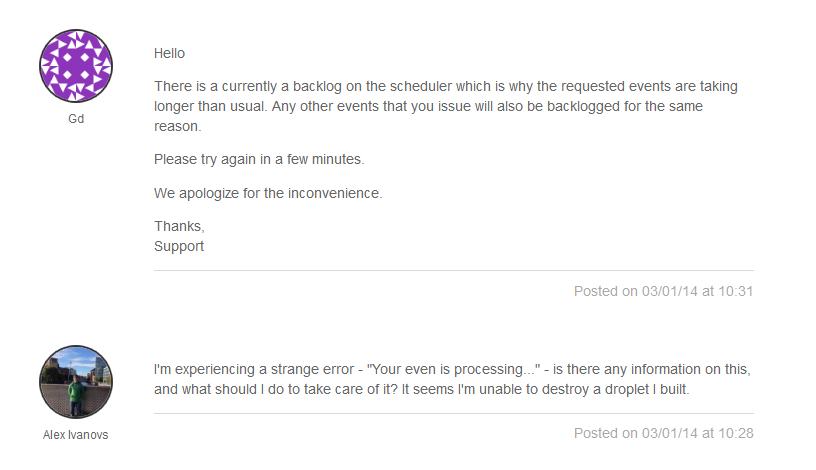The image size is (816, 470).
Task: Click the divider line under the Support signature
Action: [x=454, y=270]
